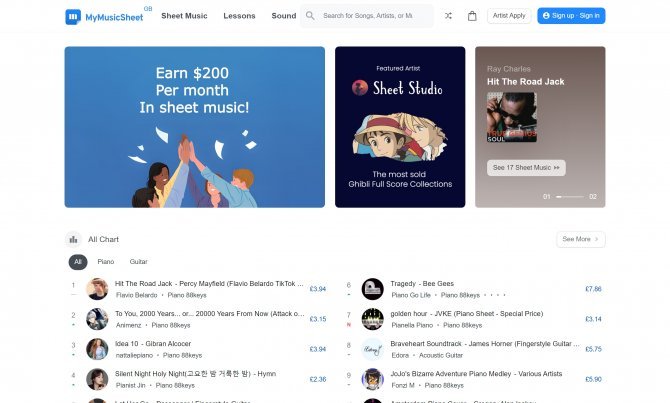Open Idea 10 - Gibran Alcocer
This screenshot has width=670, height=403.
click(153, 344)
